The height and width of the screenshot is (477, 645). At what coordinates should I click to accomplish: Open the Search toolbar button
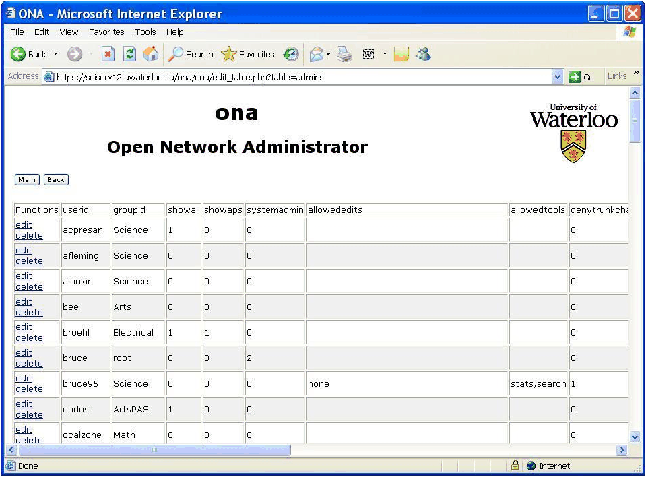[x=191, y=54]
